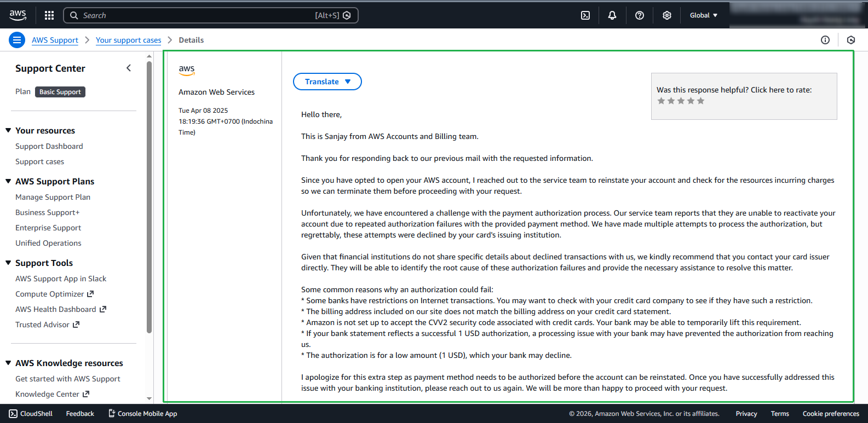Open the Translate dropdown

point(327,82)
